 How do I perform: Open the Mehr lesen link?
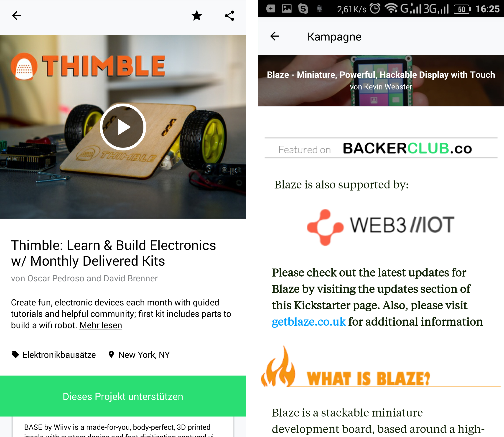(101, 325)
